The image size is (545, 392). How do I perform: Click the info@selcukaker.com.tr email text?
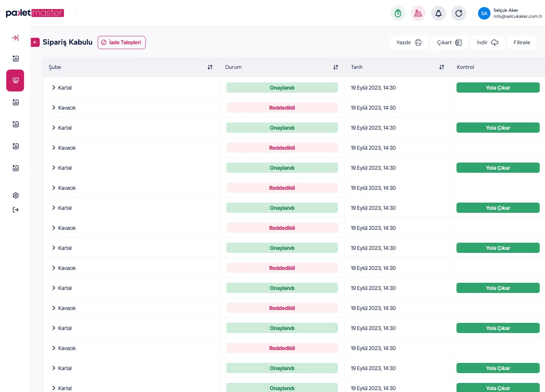click(518, 16)
